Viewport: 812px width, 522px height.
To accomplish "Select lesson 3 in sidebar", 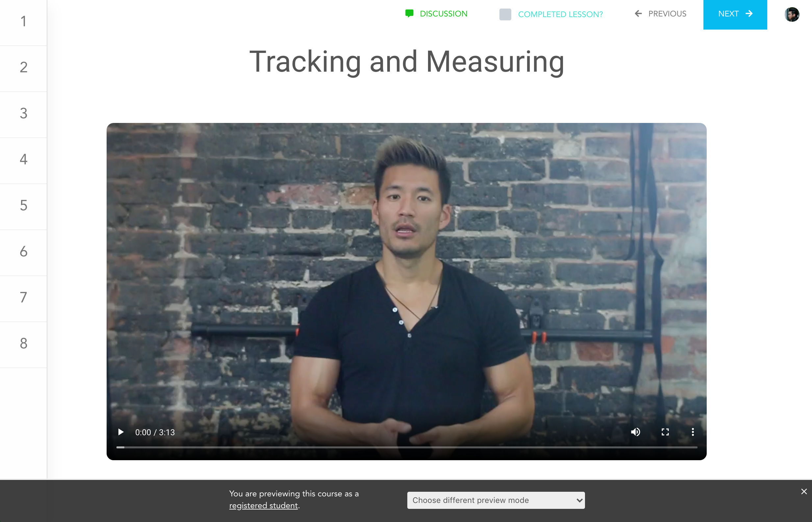I will 23,114.
